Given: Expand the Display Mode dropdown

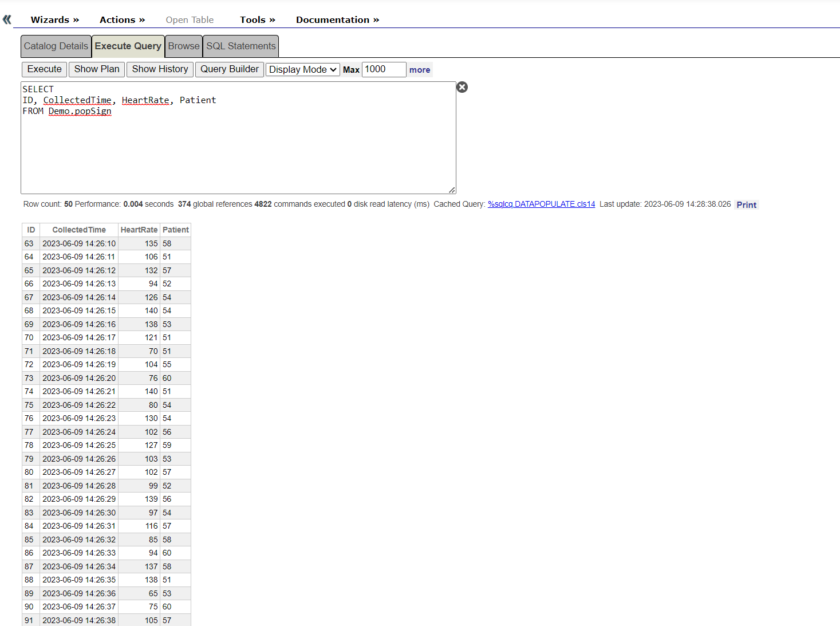Looking at the screenshot, I should pos(302,70).
